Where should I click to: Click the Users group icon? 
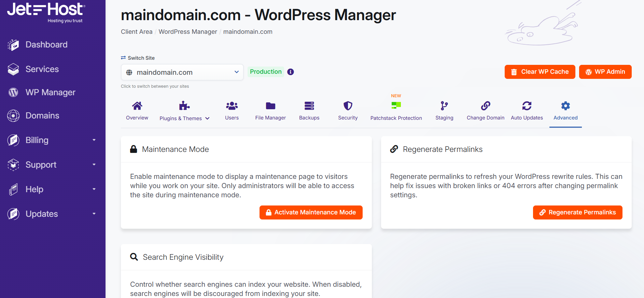[x=232, y=106]
